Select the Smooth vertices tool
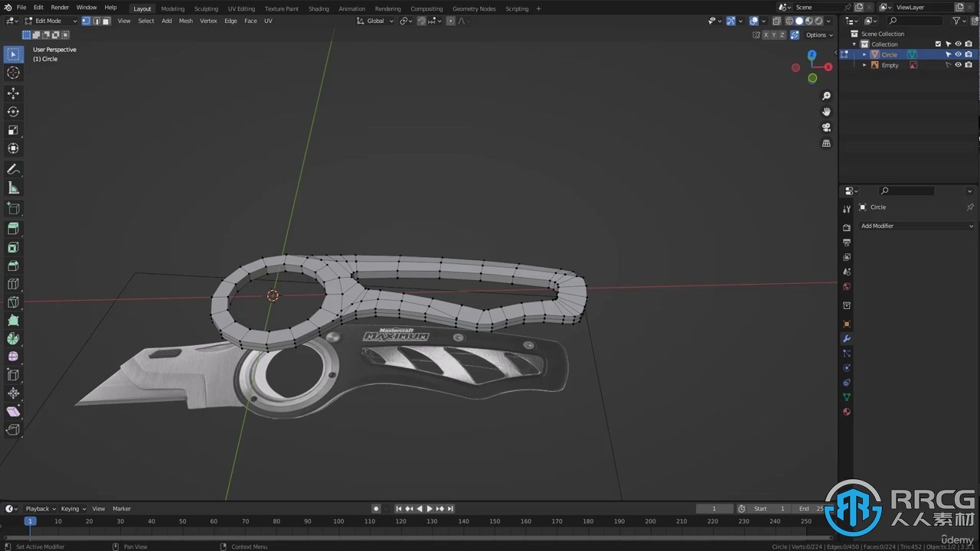 [13, 357]
